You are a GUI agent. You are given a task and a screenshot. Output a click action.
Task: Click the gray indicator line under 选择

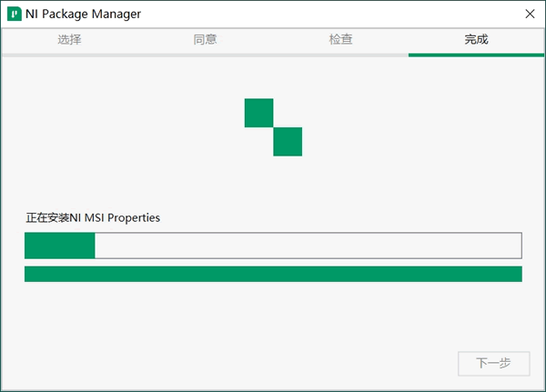(x=69, y=55)
